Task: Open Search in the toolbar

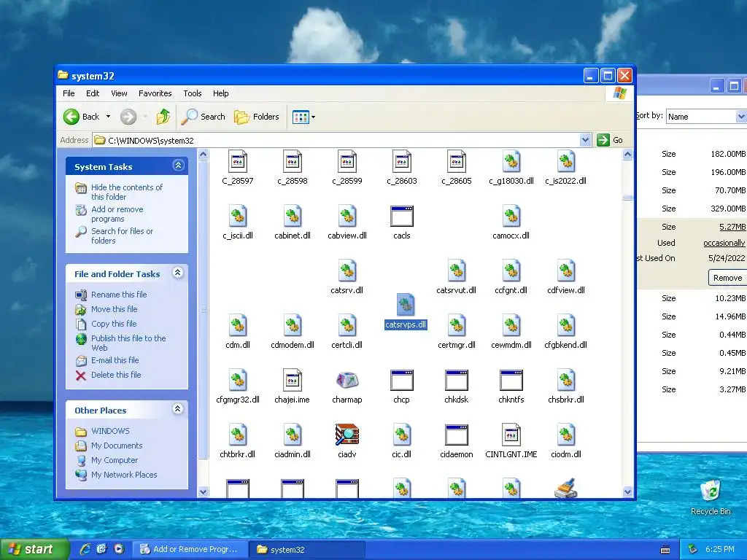Action: click(x=203, y=116)
